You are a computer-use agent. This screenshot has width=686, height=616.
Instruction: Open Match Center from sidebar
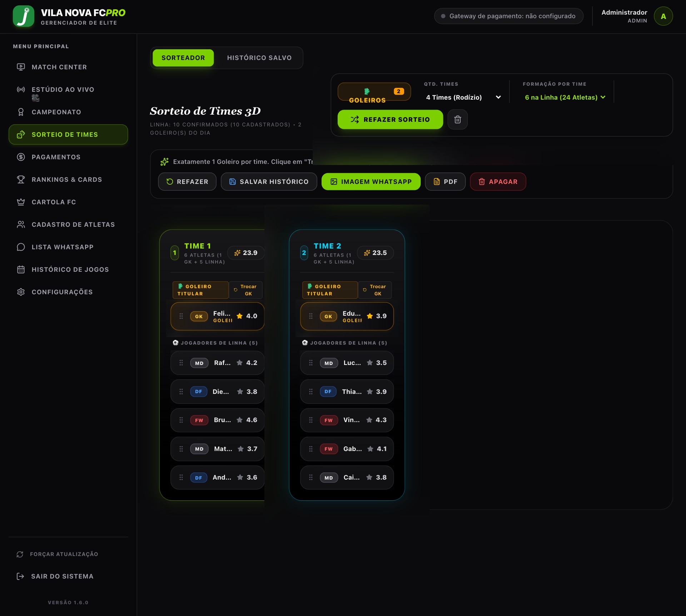pyautogui.click(x=68, y=67)
